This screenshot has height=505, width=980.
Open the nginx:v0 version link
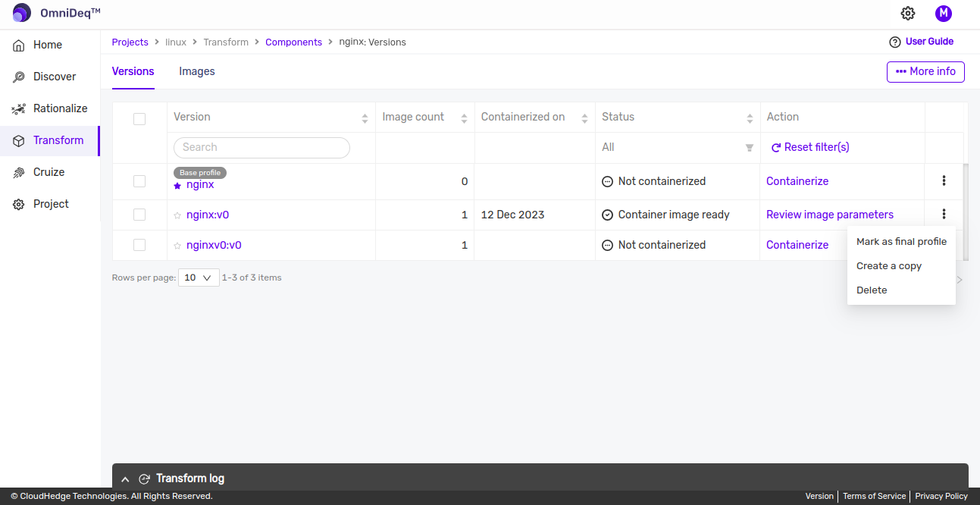tap(208, 215)
